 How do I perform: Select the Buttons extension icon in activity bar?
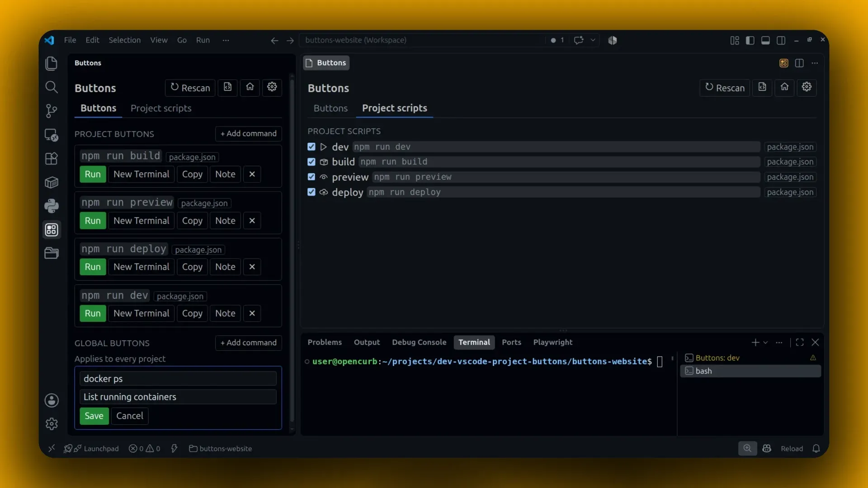pyautogui.click(x=52, y=230)
